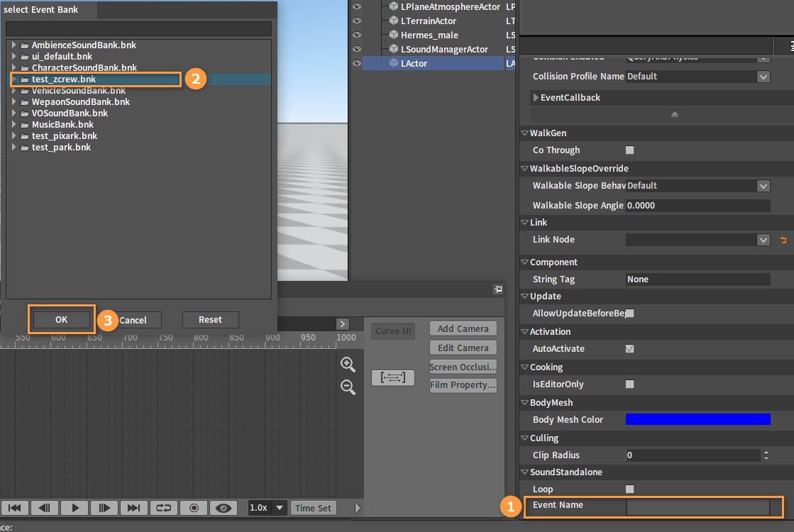Click the eye preview icon in playback bar
The width and height of the screenshot is (794, 532).
pos(224,508)
